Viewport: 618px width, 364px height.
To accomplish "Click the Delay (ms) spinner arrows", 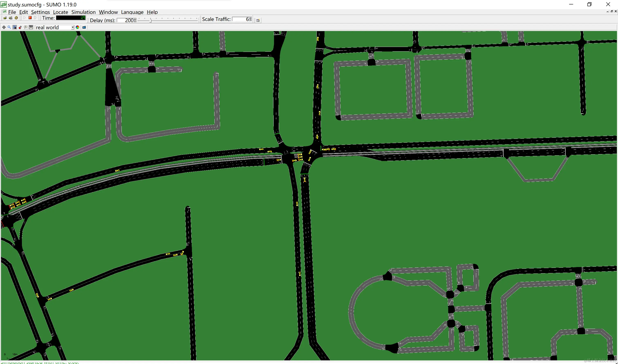I will (x=135, y=20).
